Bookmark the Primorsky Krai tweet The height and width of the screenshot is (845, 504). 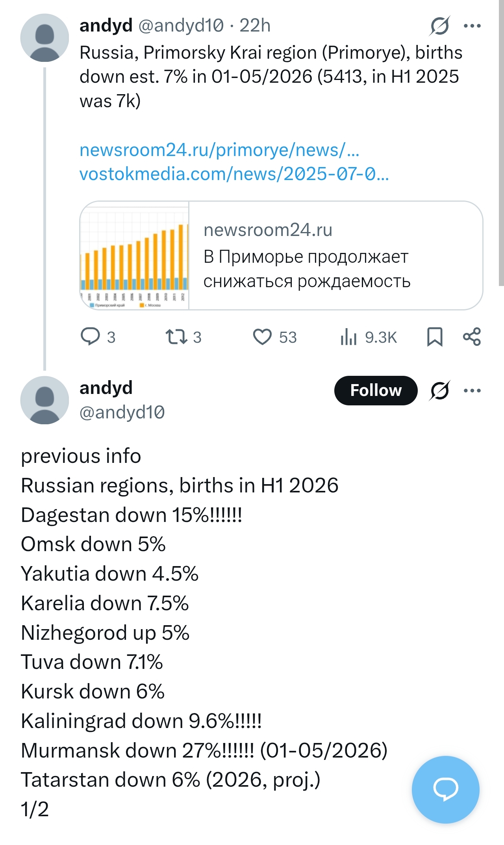[435, 337]
